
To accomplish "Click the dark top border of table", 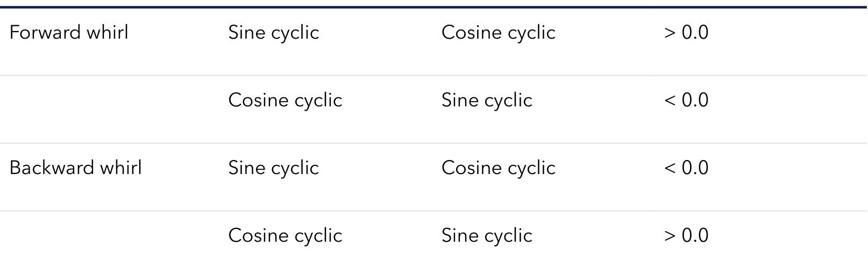I will [x=433, y=7].
